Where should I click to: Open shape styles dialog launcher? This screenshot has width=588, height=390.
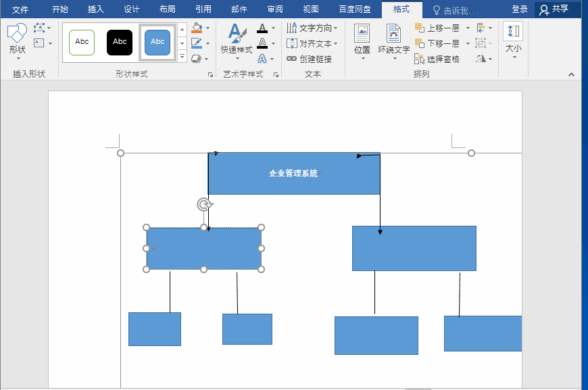210,74
